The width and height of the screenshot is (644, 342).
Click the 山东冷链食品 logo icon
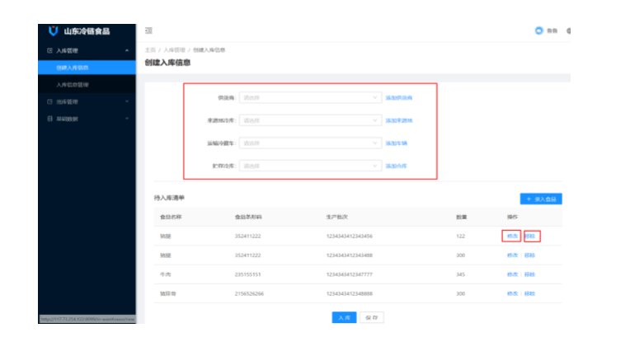tap(54, 31)
